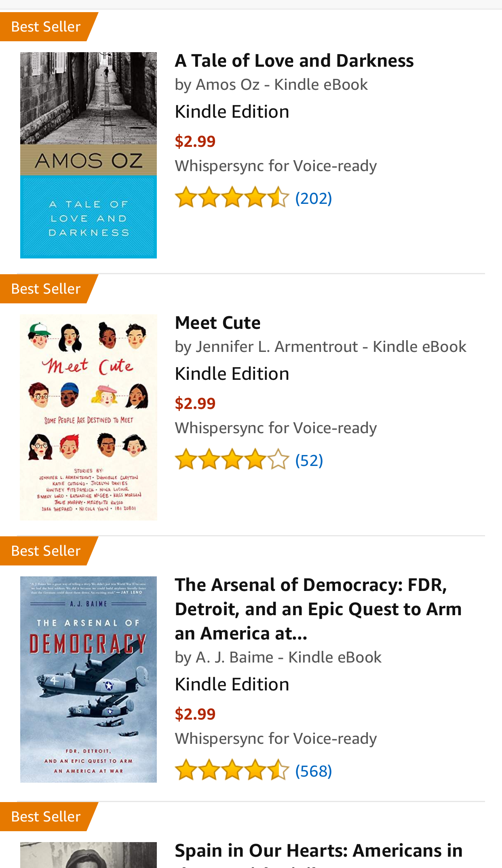This screenshot has height=868, width=502.
Task: View star rating for Meet Cute
Action: pos(232,460)
